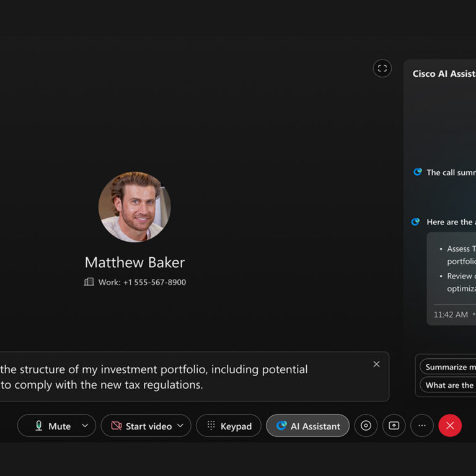This screenshot has height=476, width=476.
Task: Open the dropdown arrow beside Start video
Action: pyautogui.click(x=180, y=426)
